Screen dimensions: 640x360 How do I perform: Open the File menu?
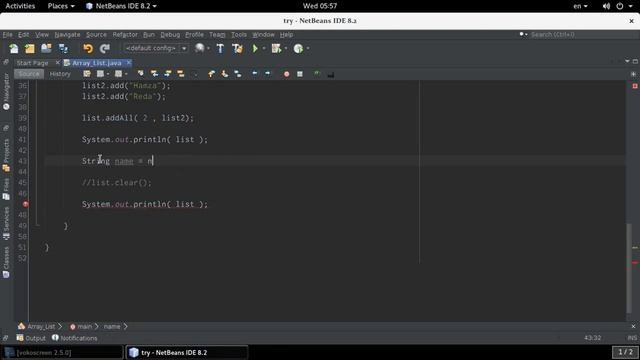pos(8,35)
